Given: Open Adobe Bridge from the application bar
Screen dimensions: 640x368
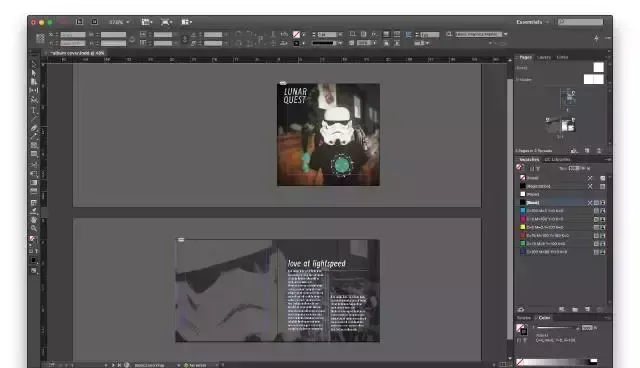Looking at the screenshot, I should coord(80,22).
